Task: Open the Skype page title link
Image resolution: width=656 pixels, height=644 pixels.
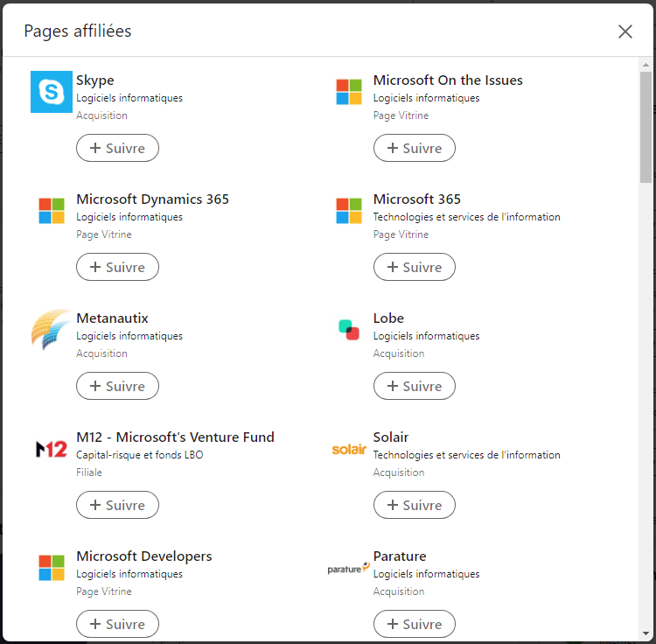Action: tap(95, 80)
